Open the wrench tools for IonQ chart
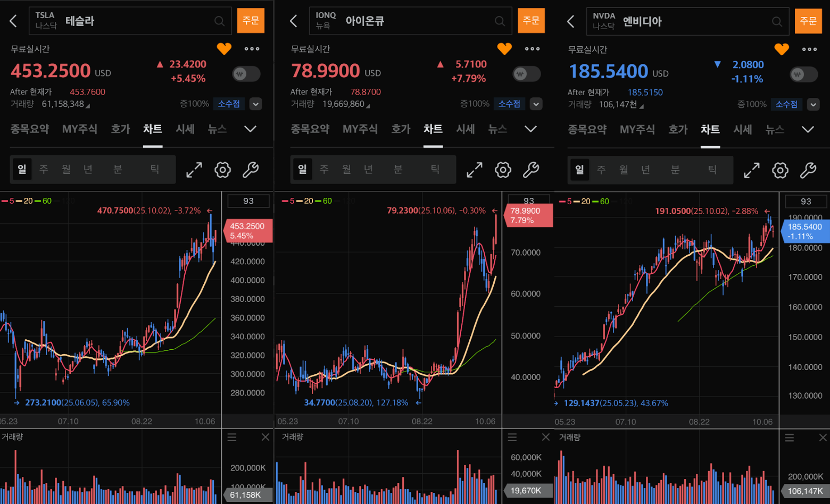The width and height of the screenshot is (830, 504). pyautogui.click(x=531, y=170)
